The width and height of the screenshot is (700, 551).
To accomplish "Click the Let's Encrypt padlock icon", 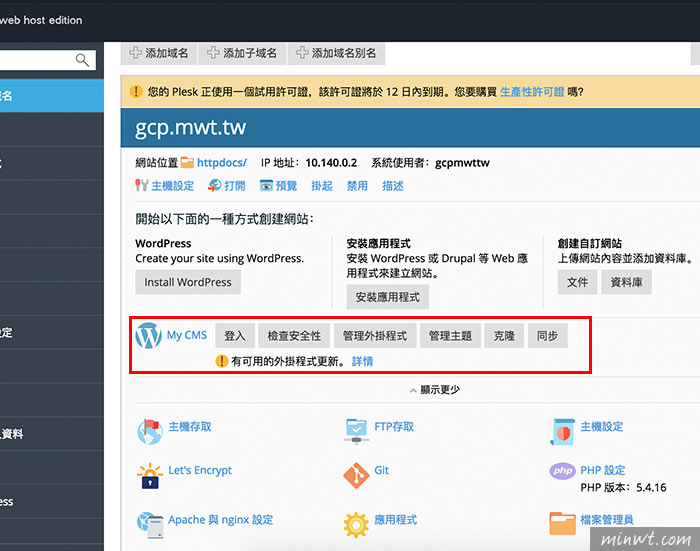I will coord(150,476).
